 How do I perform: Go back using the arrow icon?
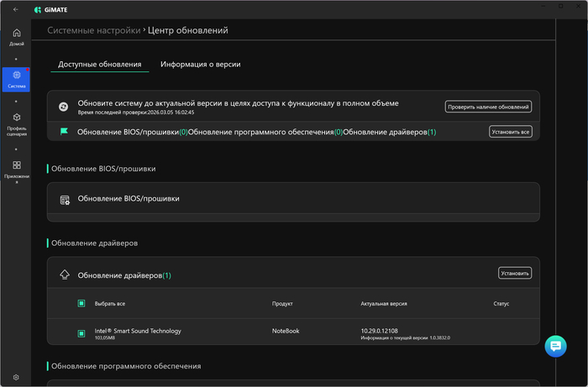point(15,9)
